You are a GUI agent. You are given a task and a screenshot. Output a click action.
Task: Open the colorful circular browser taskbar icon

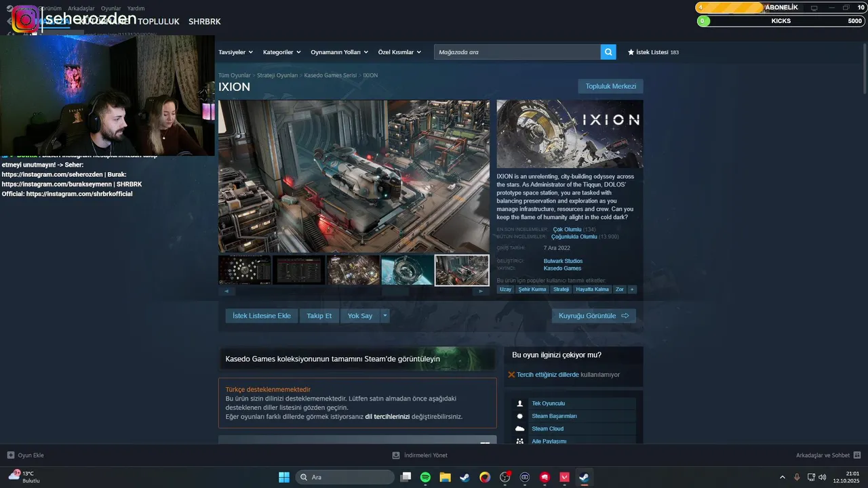pos(485,477)
